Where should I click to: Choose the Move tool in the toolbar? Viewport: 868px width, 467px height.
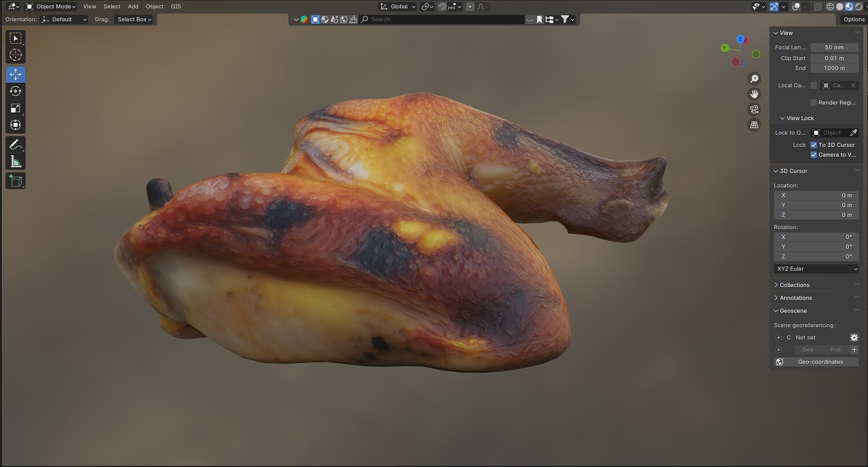click(x=16, y=74)
